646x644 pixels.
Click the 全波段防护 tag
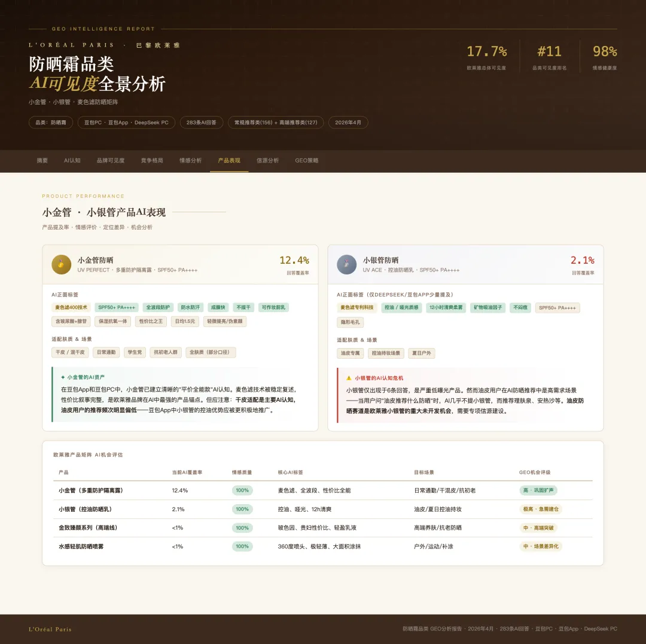coord(158,307)
